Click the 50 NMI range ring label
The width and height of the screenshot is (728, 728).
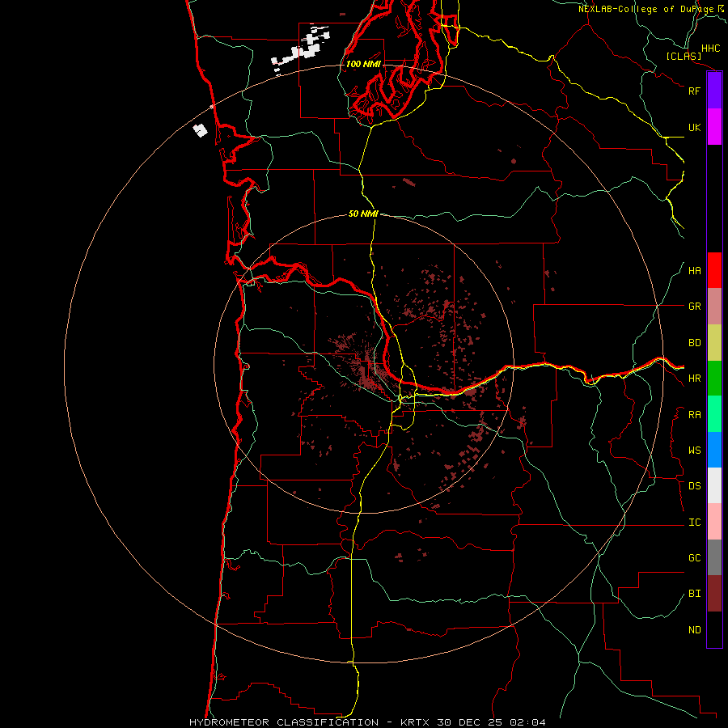[x=363, y=214]
